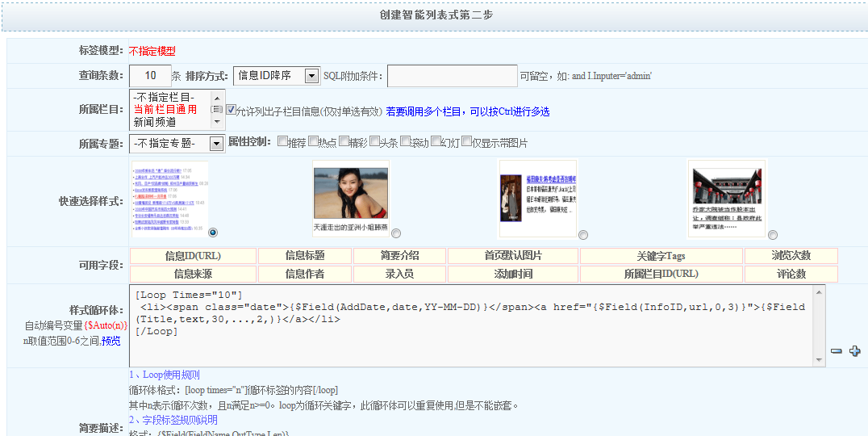
Task: Enable the 仅显示带图片 checkbox
Action: pyautogui.click(x=466, y=141)
